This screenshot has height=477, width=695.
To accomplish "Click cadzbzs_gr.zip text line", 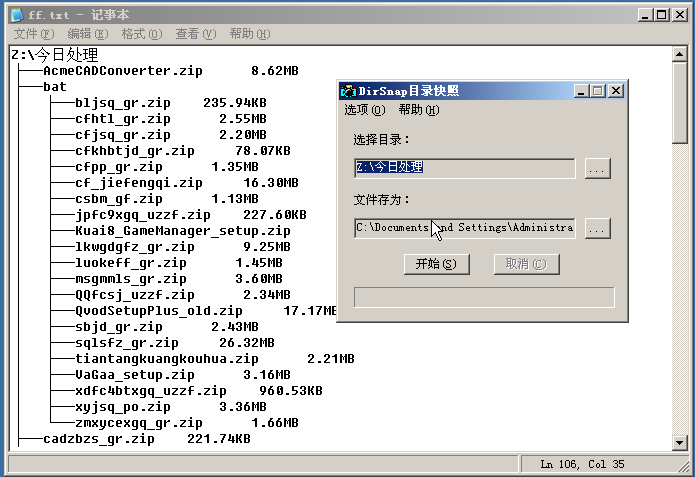I will [147, 439].
